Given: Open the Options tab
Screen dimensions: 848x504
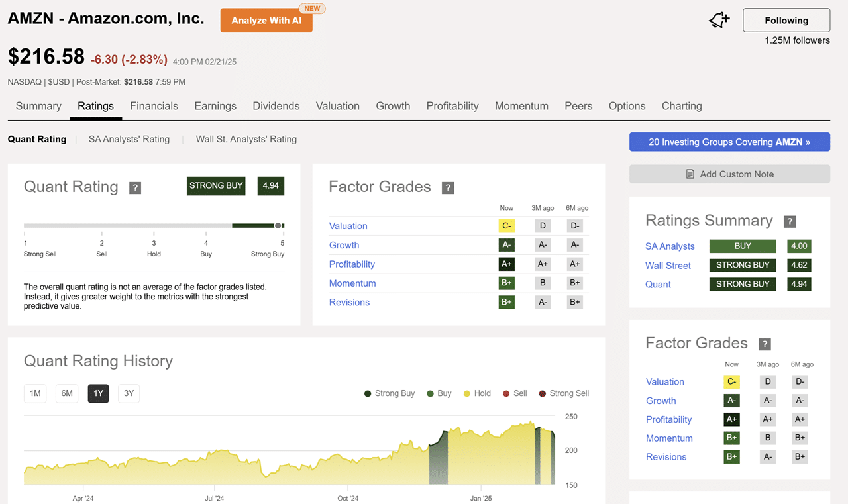Looking at the screenshot, I should coord(627,106).
